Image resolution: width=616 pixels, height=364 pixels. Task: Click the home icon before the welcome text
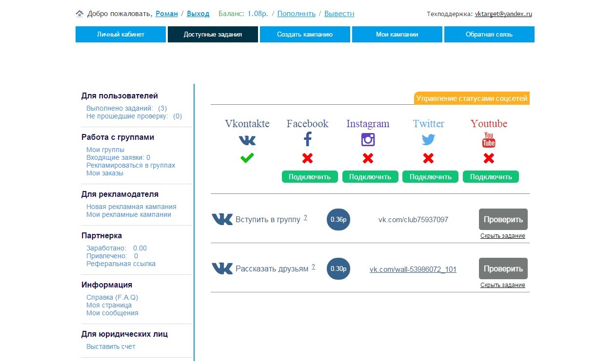[x=80, y=14]
